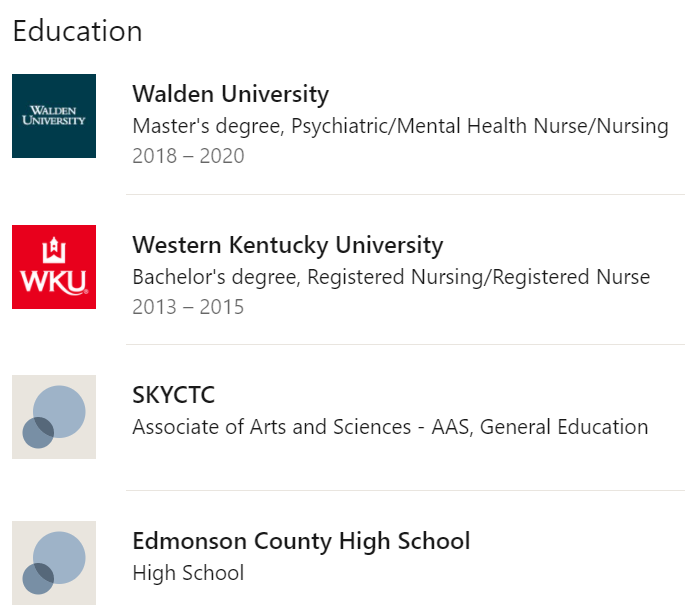The width and height of the screenshot is (685, 613).
Task: Click the tower emblem above WKU letters
Action: pos(54,250)
